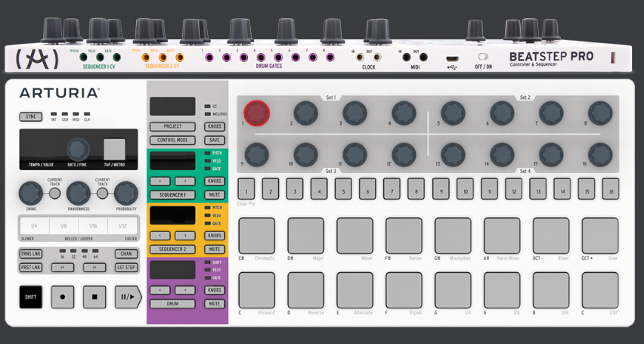Select next Drum pattern arrow
Image resolution: width=644 pixels, height=344 pixels.
(185, 290)
